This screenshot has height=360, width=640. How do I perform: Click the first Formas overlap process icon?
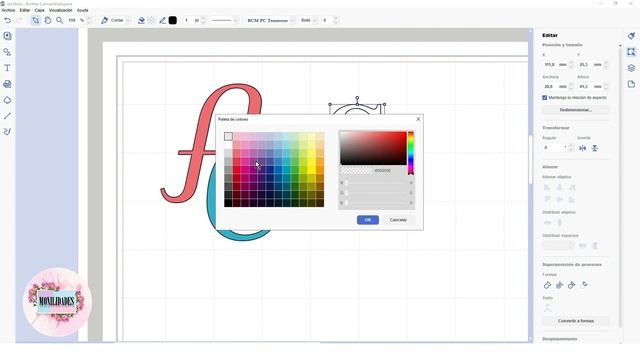pyautogui.click(x=547, y=285)
